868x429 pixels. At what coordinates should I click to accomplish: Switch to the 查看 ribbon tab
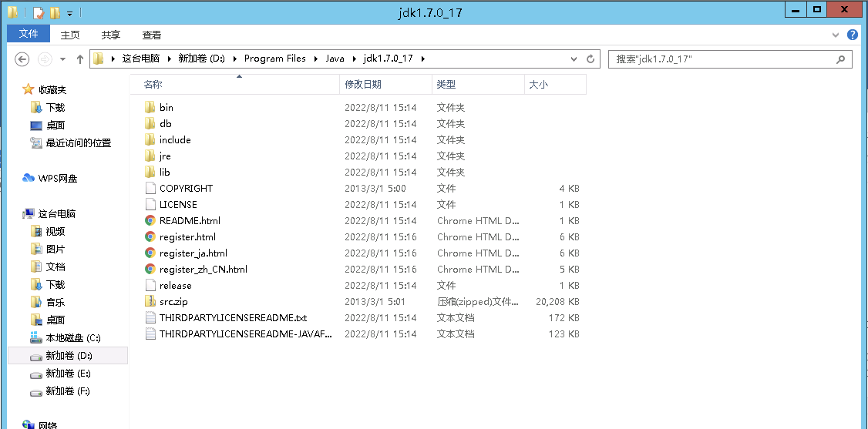152,35
